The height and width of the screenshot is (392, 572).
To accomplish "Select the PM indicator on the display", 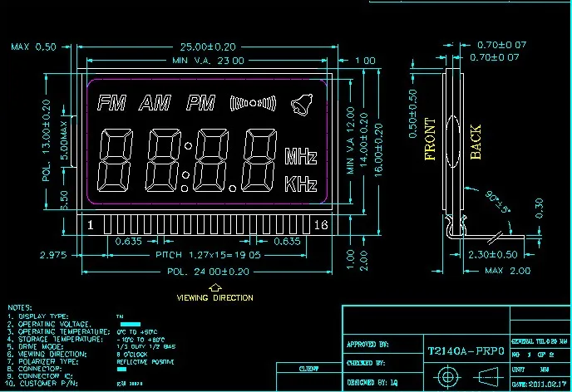I will click(200, 103).
